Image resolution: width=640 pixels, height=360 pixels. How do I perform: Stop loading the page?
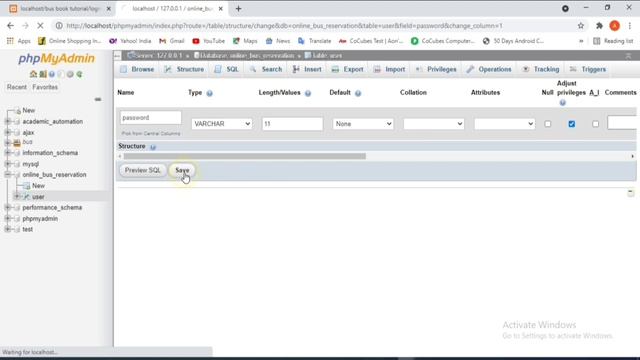click(x=40, y=26)
